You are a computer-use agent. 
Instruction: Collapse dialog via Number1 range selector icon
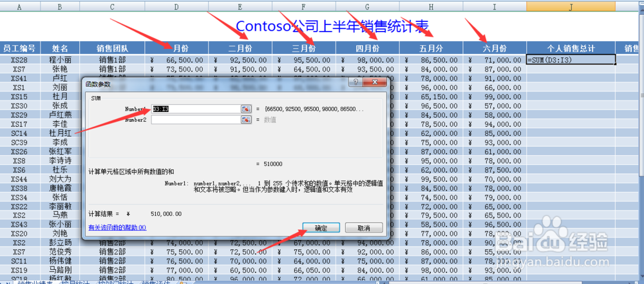pos(246,109)
